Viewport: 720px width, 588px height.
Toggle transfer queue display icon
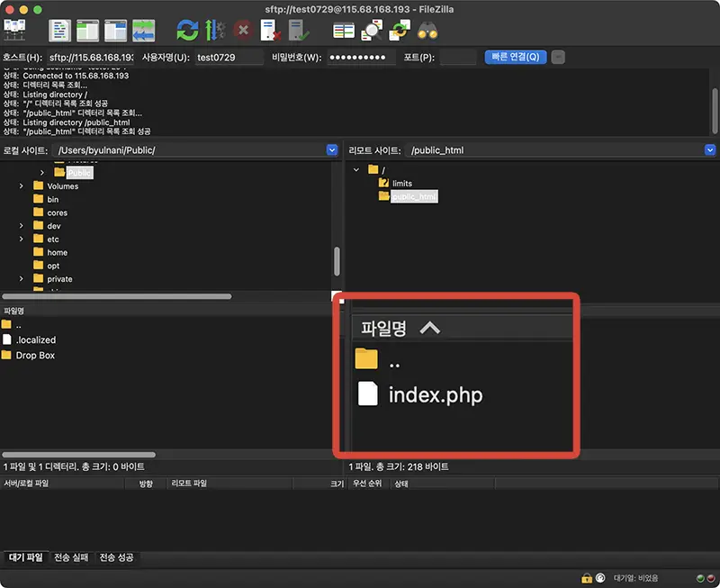point(144,31)
